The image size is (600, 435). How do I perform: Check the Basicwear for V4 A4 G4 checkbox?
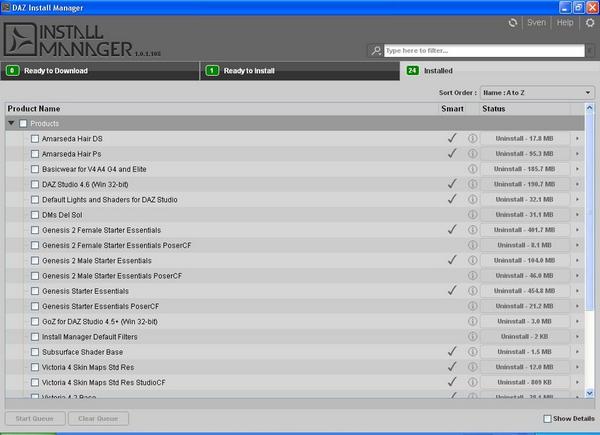[35, 169]
